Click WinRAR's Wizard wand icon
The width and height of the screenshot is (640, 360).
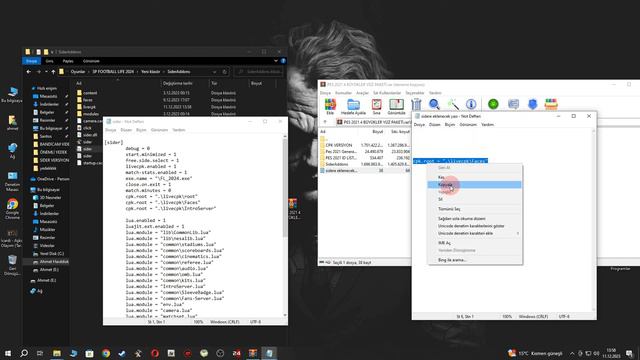tap(453, 105)
